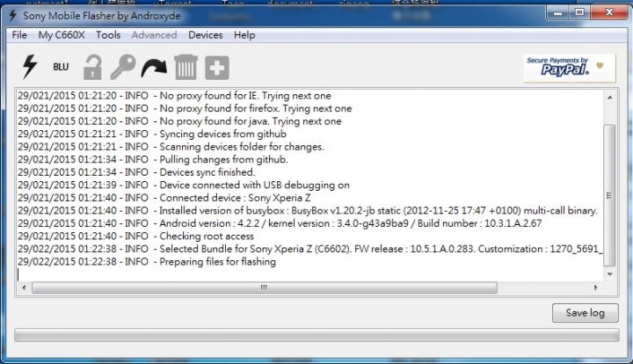Click the horizontal scrollbar right arrow

click(596, 288)
